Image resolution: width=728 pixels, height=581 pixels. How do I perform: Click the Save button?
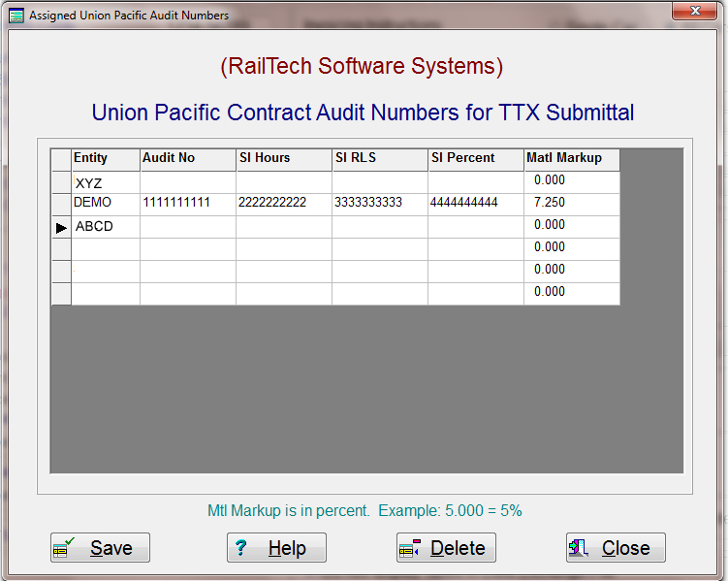point(100,548)
